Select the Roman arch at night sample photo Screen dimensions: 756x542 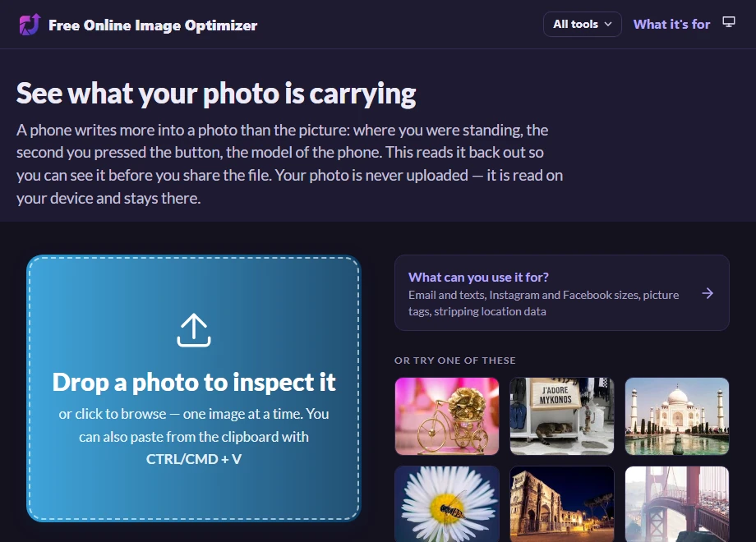(562, 504)
